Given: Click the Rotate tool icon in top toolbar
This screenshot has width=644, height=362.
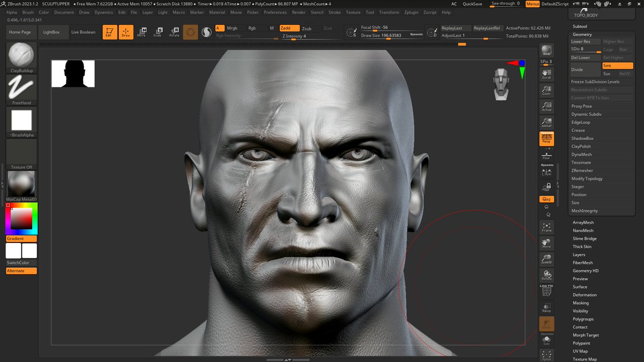Looking at the screenshot, I should [174, 32].
